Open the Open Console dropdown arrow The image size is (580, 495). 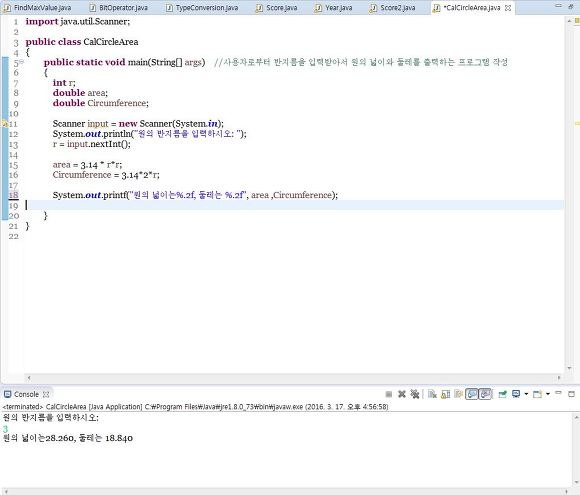[x=548, y=394]
